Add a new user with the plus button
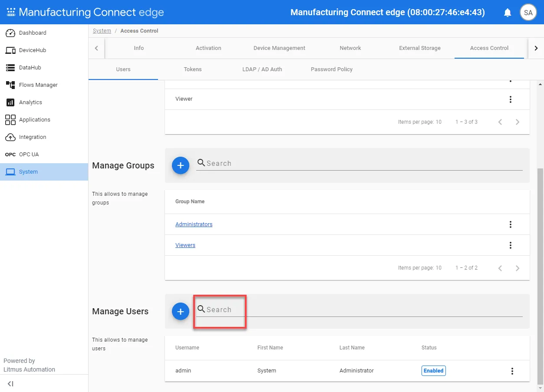Viewport: 544px width, 392px height. pos(181,311)
